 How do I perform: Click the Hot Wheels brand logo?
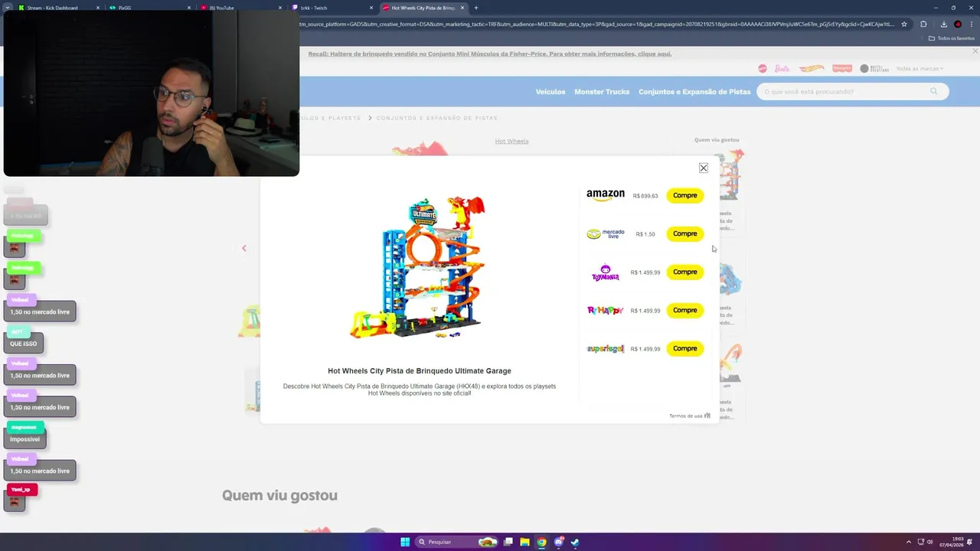click(x=812, y=69)
